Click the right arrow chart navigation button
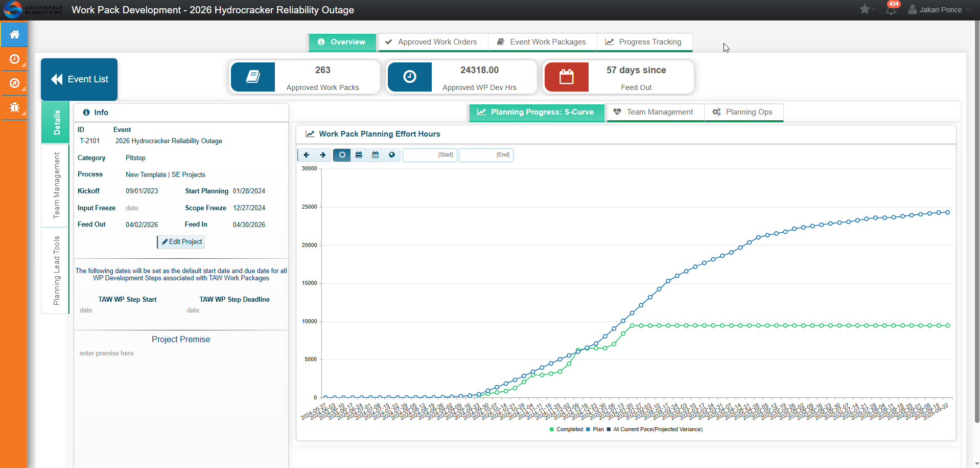The height and width of the screenshot is (468, 980). (x=323, y=155)
